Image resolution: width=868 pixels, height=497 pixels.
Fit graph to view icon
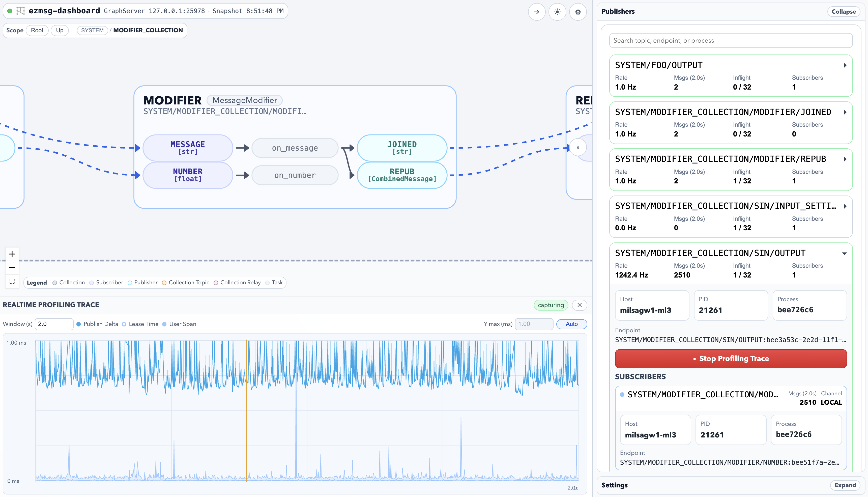coord(12,281)
